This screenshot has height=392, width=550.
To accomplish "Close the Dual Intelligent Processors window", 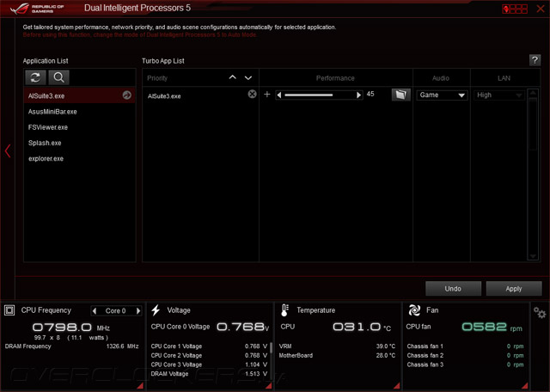I will [x=541, y=9].
